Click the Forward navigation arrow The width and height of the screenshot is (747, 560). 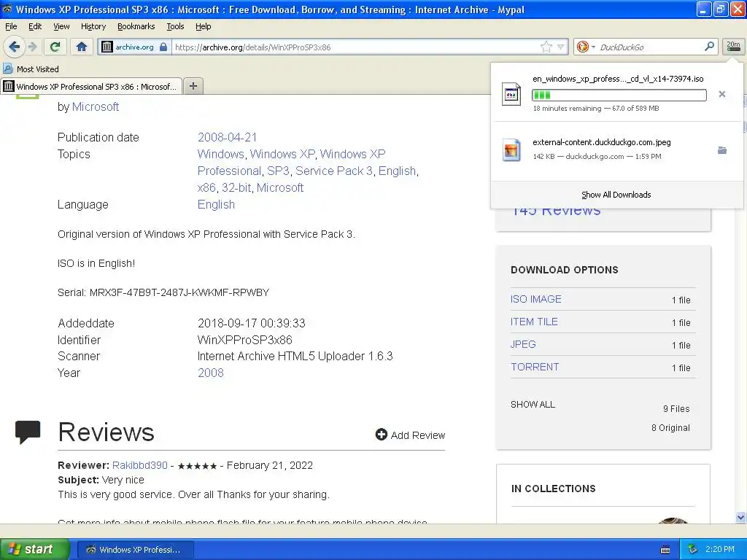click(33, 47)
